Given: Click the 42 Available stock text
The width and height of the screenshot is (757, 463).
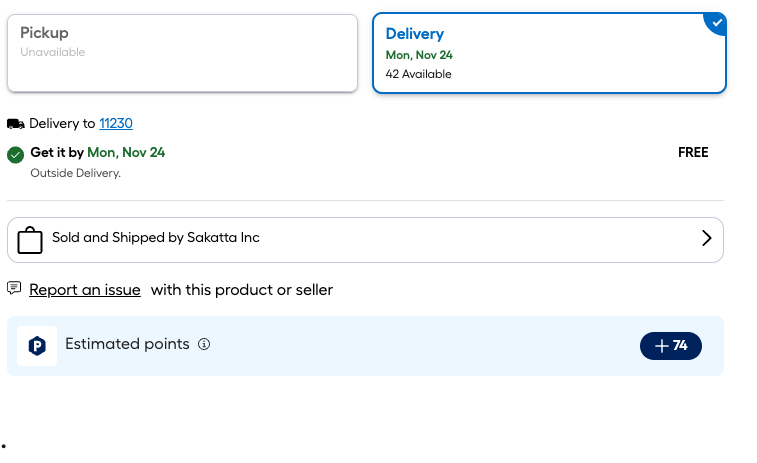Looking at the screenshot, I should [x=419, y=74].
